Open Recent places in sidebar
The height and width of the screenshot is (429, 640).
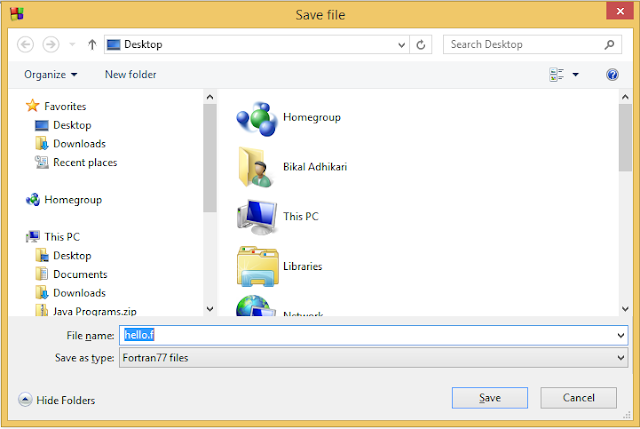coord(76,162)
